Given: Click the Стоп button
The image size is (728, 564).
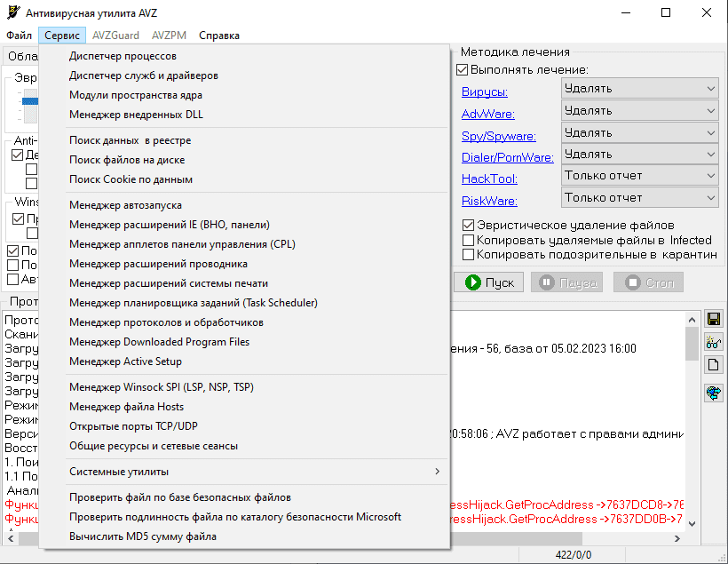Looking at the screenshot, I should (x=649, y=282).
